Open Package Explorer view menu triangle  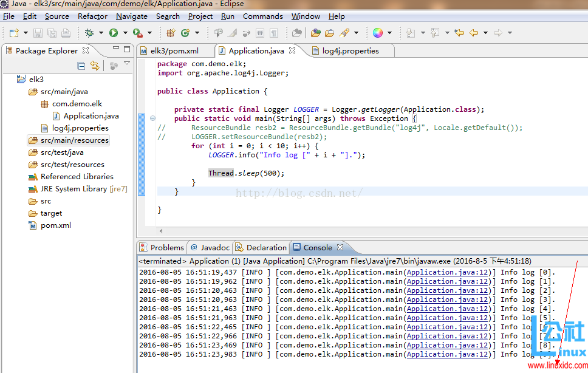pyautogui.click(x=127, y=64)
